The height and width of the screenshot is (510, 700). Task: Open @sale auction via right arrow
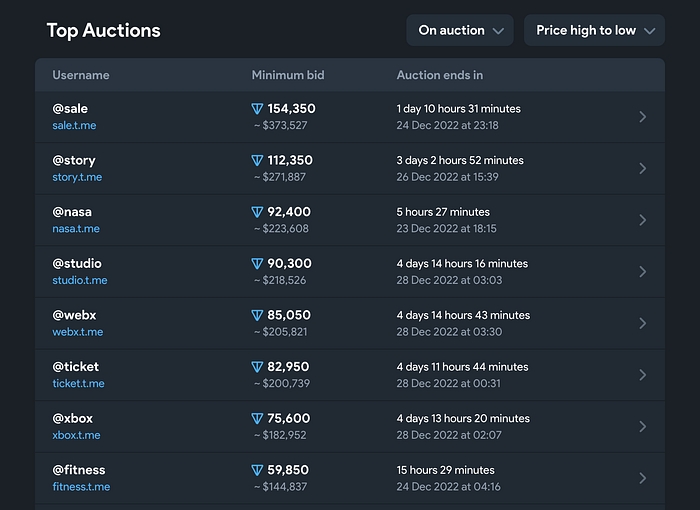(x=642, y=117)
